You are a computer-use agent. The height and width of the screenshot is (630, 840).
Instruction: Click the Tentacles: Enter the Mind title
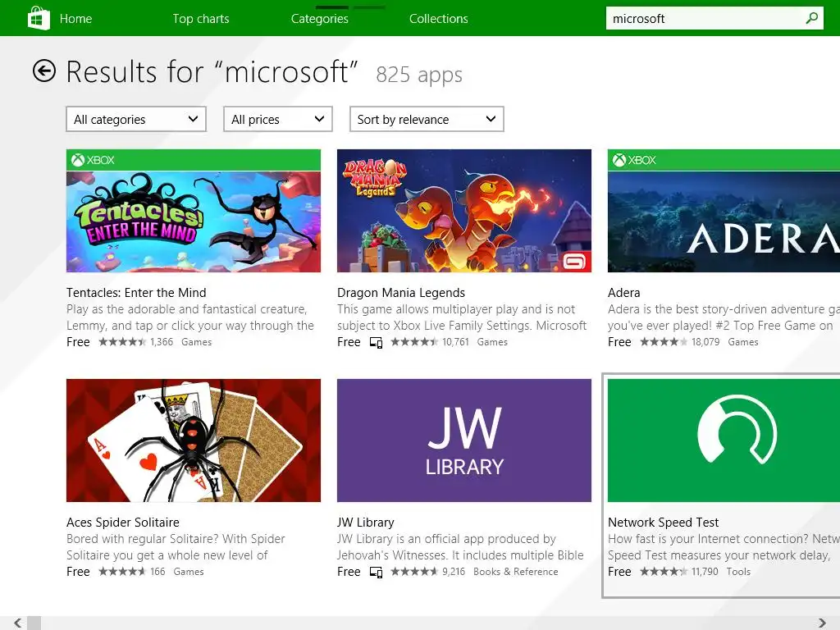[x=136, y=293]
